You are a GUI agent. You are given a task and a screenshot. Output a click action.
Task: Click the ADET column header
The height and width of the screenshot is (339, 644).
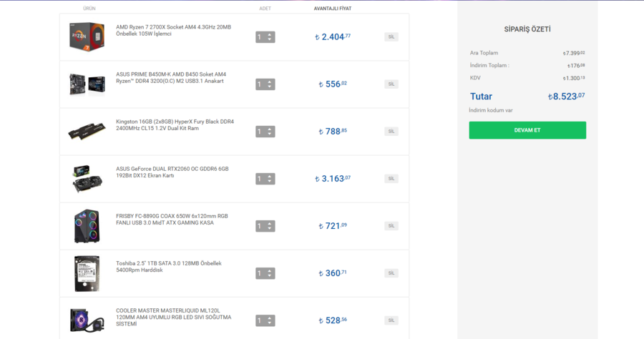click(x=265, y=8)
